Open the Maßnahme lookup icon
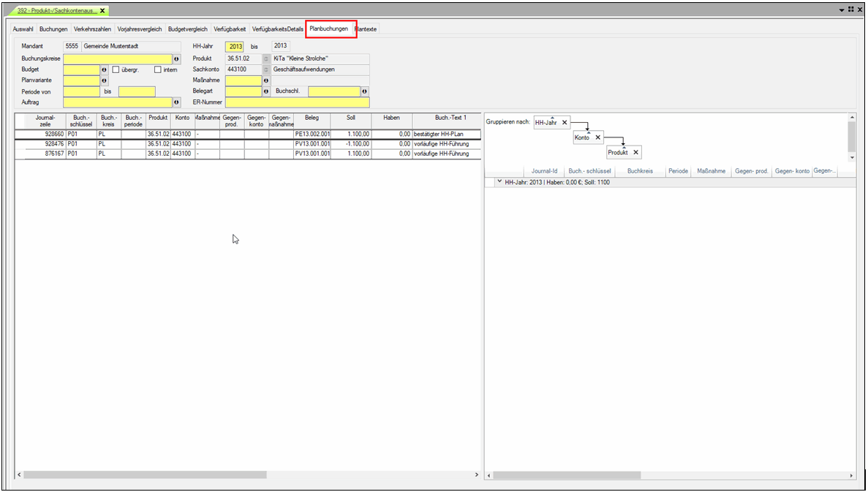 pos(265,80)
